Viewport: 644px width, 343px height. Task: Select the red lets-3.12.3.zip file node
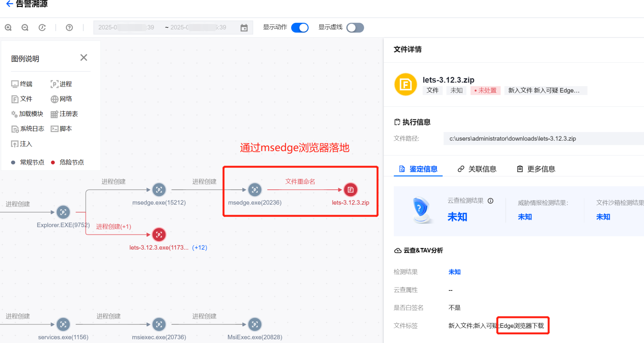point(350,190)
